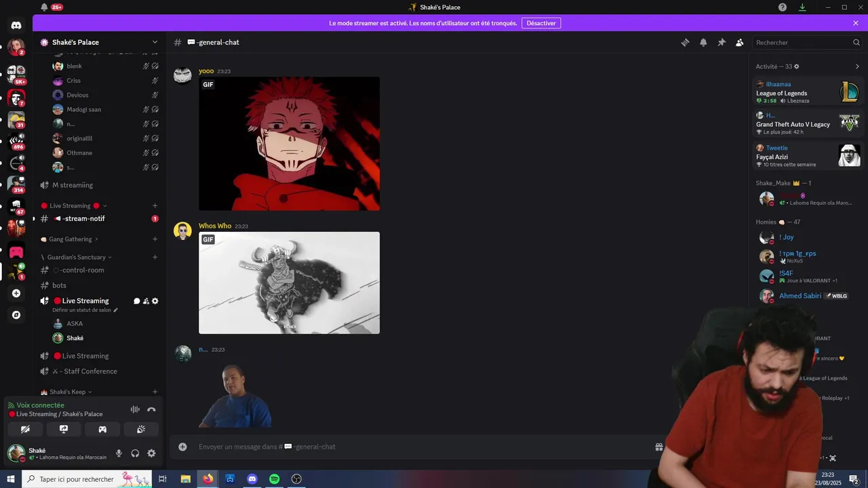Viewport: 868px width, 488px height.
Task: Open chat for active Live Streaming voice channel
Action: click(x=136, y=301)
